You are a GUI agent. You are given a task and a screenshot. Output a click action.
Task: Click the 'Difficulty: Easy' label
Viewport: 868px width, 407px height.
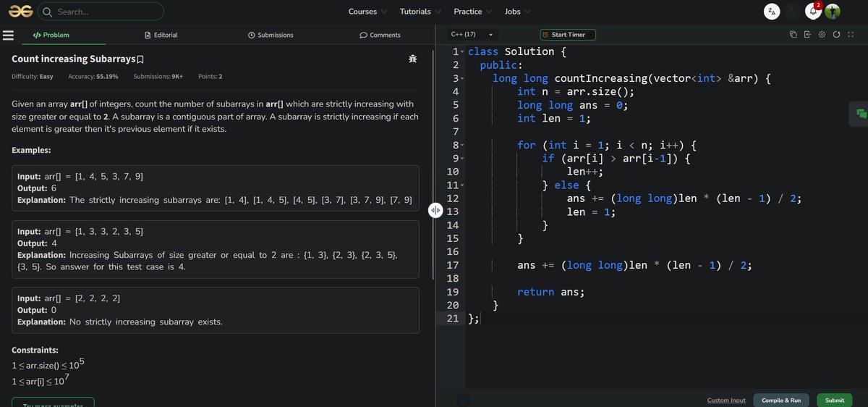point(33,77)
